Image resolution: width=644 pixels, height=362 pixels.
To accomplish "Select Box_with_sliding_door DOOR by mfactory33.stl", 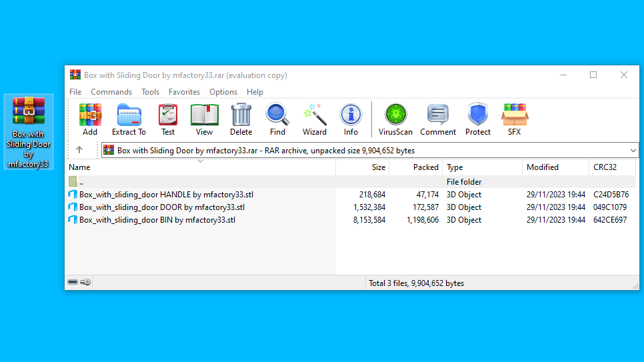I will (x=162, y=207).
